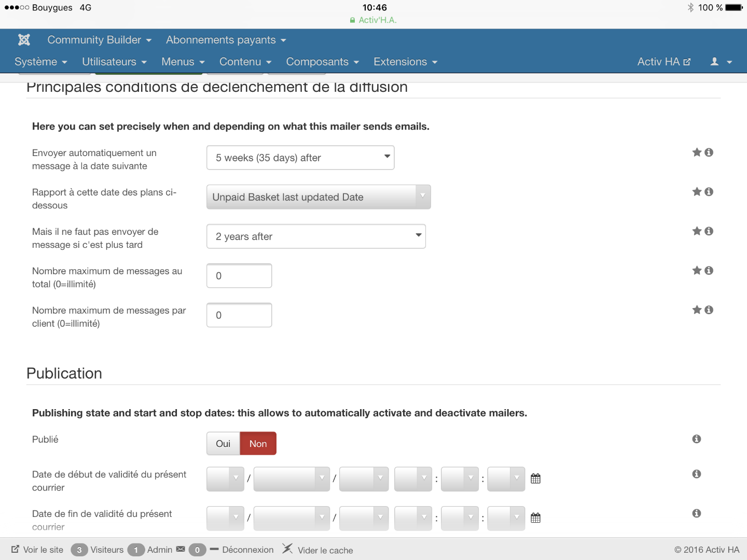Click star icon for 'Envoyer automatiquement un message' row

(697, 152)
